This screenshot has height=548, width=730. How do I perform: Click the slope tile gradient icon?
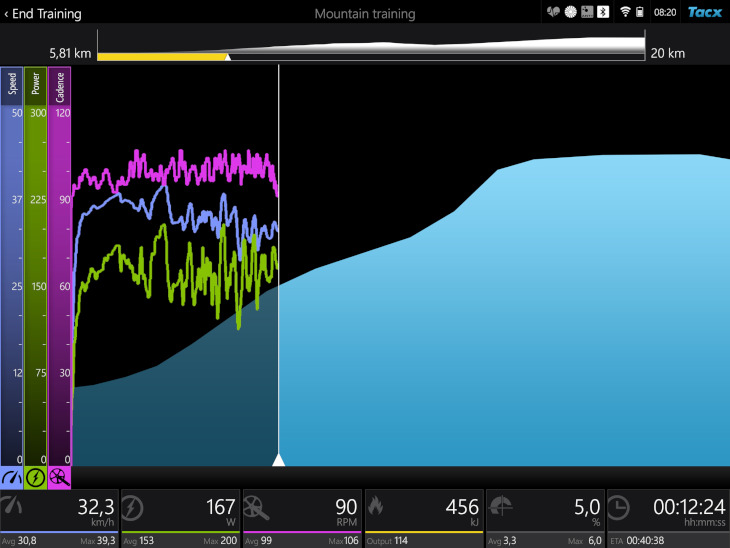(500, 506)
